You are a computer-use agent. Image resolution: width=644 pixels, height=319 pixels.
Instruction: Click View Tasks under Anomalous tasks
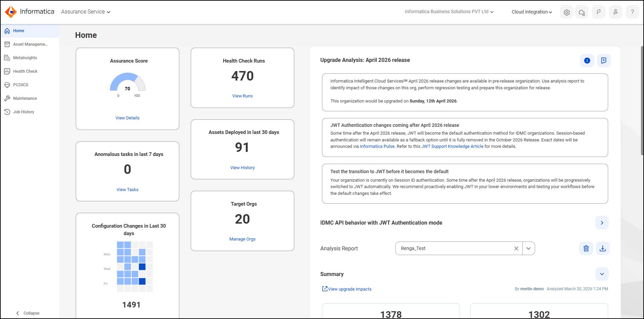click(128, 190)
